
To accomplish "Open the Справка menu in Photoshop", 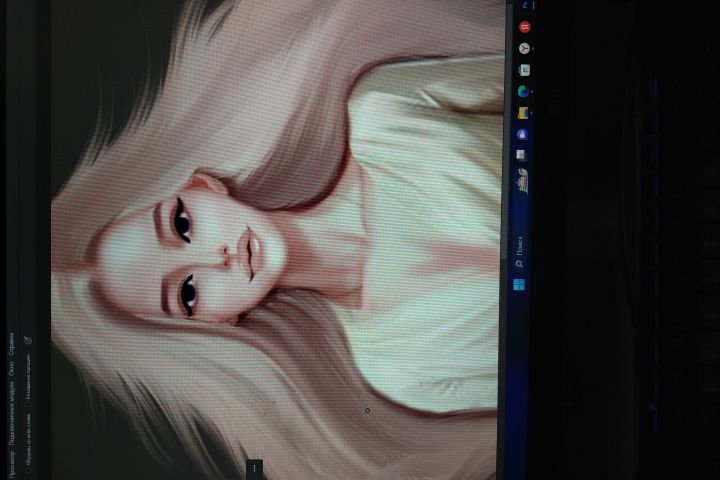I will pos(11,344).
